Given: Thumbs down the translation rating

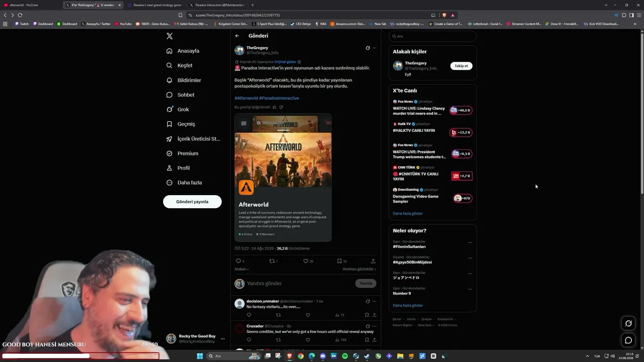Looking at the screenshot, I should click(x=281, y=107).
